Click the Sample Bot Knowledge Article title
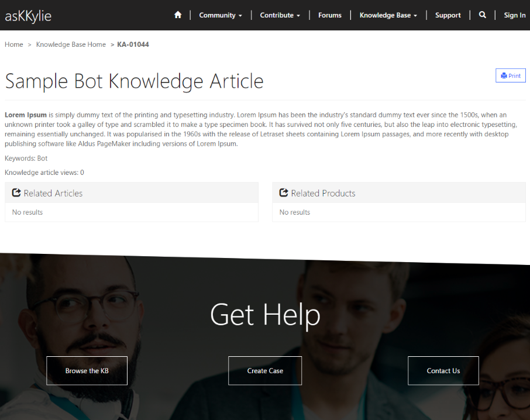The image size is (530, 420). (134, 81)
